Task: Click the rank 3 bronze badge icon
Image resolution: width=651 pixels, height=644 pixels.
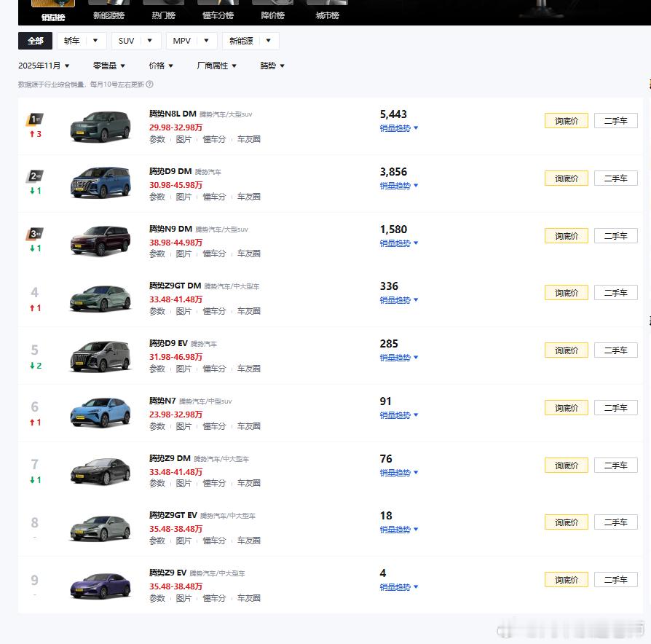Action: 35,234
